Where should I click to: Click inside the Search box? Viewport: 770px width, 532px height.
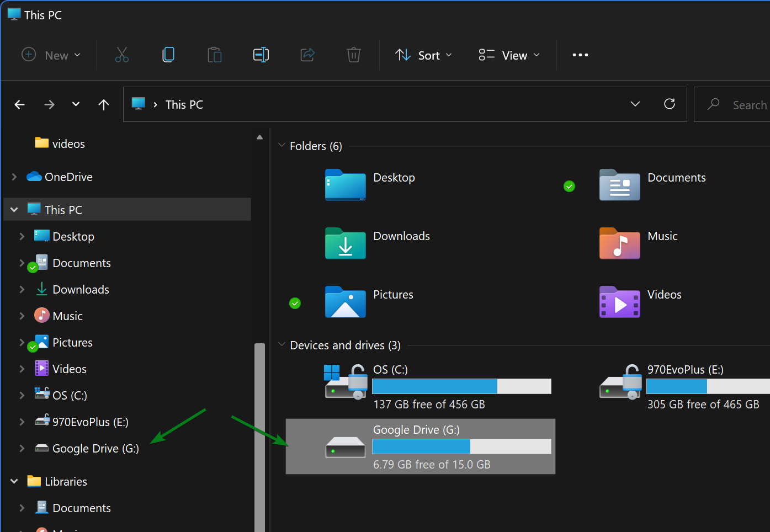(x=732, y=104)
